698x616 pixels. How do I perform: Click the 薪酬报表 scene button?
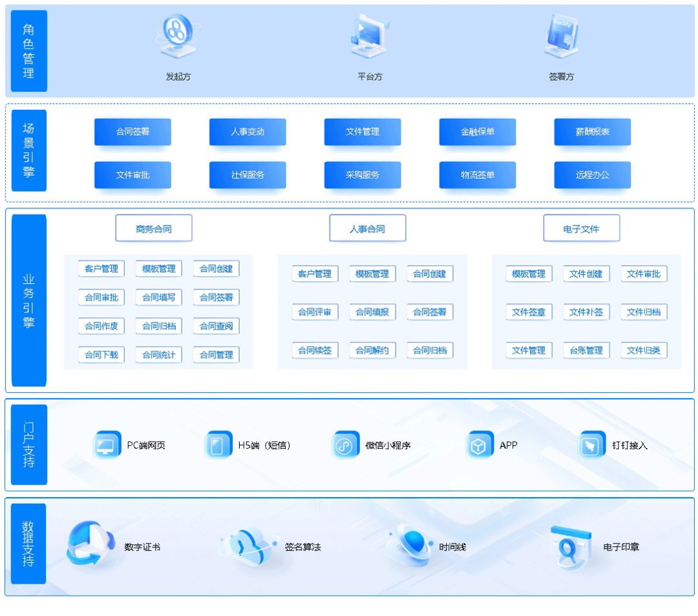point(592,132)
